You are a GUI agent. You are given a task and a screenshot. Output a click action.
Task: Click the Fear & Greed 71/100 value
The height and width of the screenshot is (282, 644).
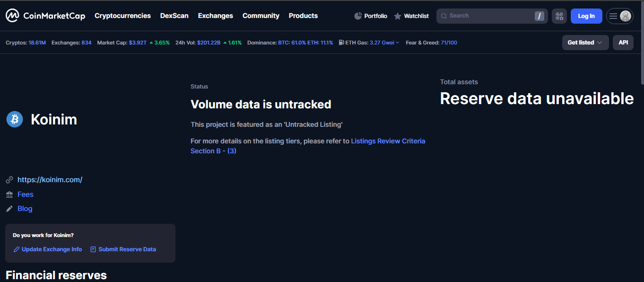click(x=449, y=43)
